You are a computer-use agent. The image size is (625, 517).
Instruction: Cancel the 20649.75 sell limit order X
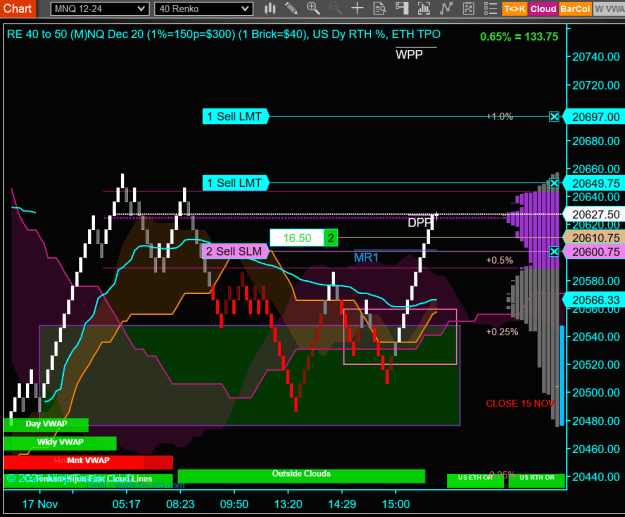pyautogui.click(x=554, y=183)
